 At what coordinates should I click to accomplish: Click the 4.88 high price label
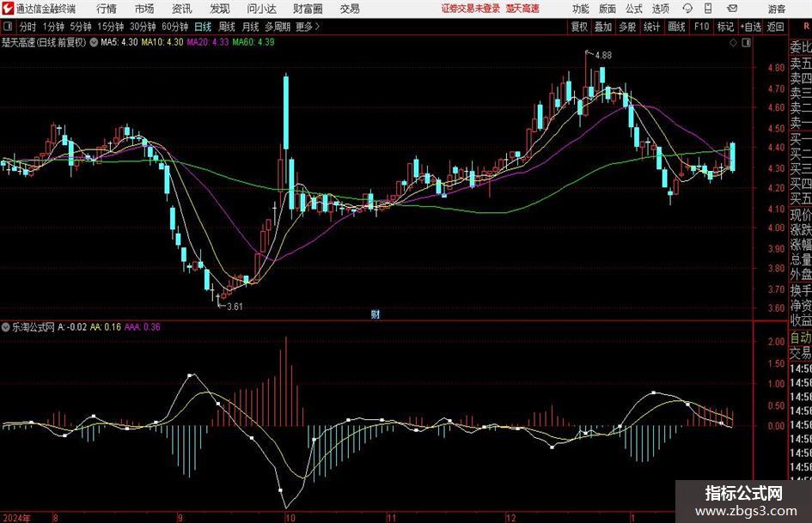click(x=603, y=56)
